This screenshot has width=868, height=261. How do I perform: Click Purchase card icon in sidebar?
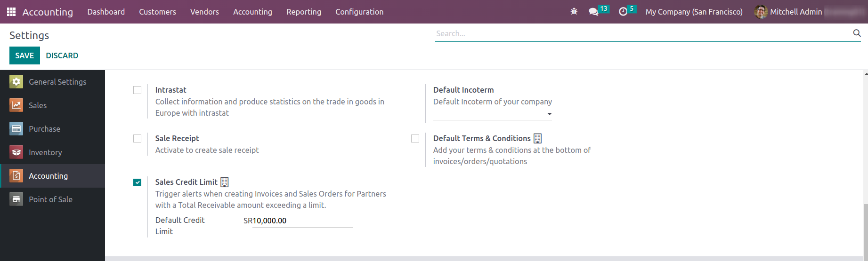pos(16,129)
